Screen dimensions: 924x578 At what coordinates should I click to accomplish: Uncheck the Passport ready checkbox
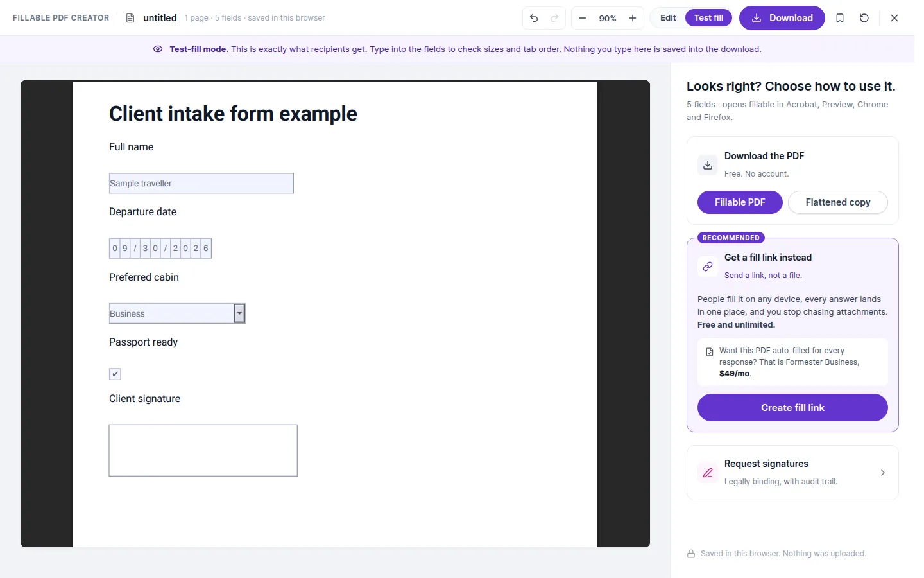click(115, 374)
